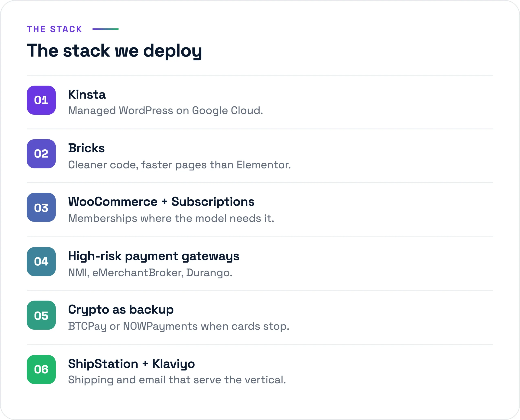Image resolution: width=520 pixels, height=420 pixels.
Task: Click the "THE STACK" eyebrow label
Action: [x=55, y=29]
